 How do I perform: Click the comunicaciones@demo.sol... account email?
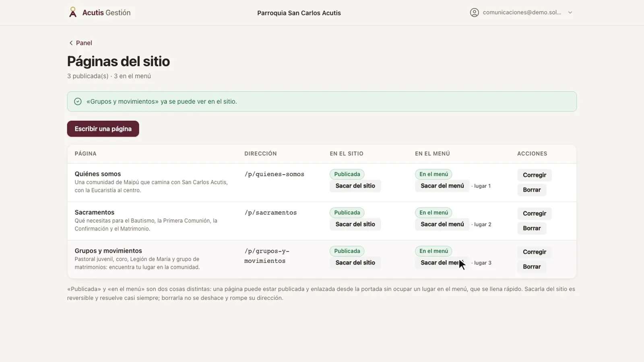click(522, 12)
